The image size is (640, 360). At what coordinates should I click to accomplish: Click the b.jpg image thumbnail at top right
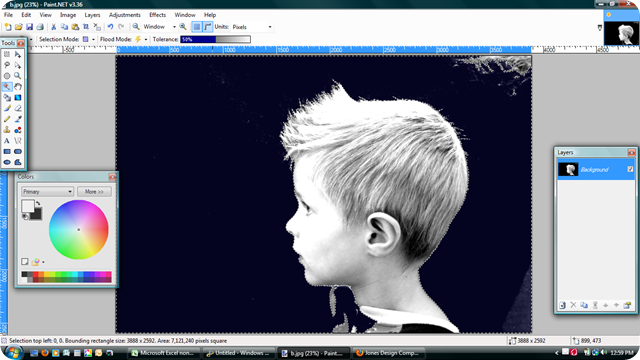tap(621, 33)
